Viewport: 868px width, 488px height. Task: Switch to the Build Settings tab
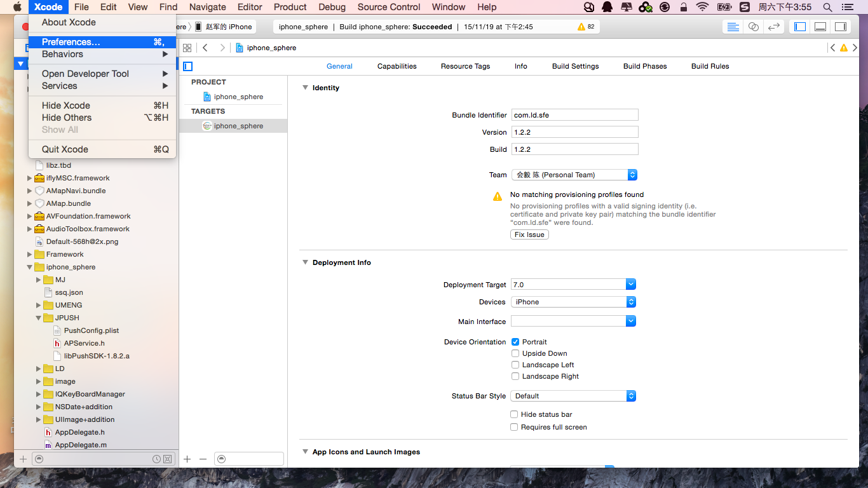click(x=575, y=66)
